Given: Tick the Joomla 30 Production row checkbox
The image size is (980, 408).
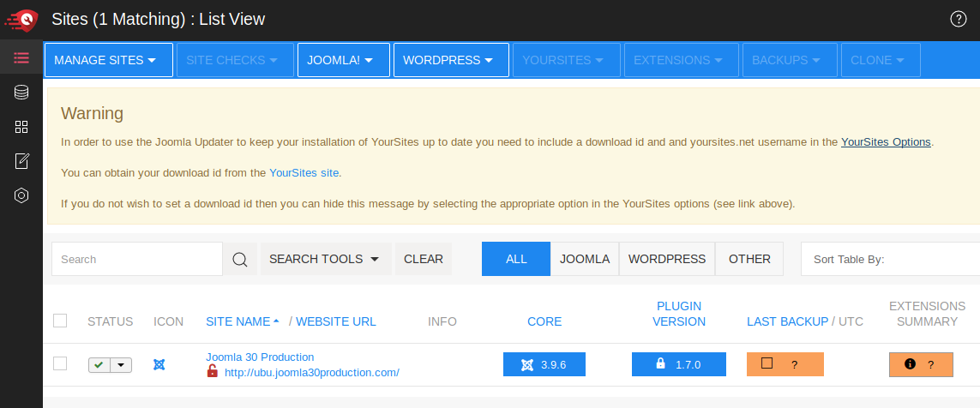Looking at the screenshot, I should 60,363.
